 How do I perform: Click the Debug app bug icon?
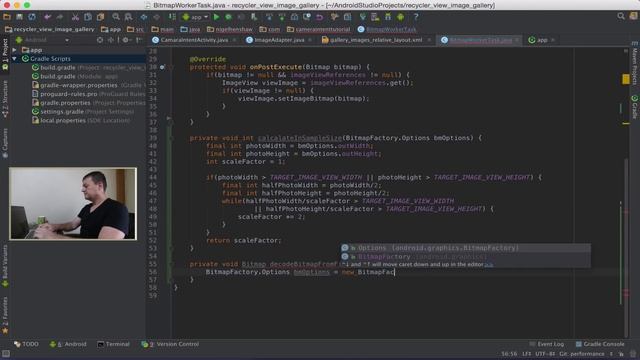[x=229, y=17]
